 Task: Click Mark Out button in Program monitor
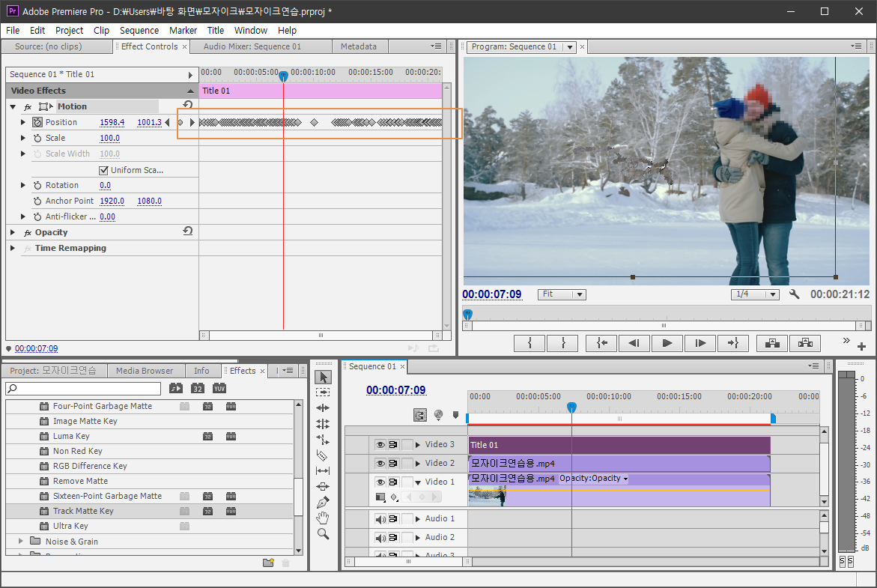(562, 343)
